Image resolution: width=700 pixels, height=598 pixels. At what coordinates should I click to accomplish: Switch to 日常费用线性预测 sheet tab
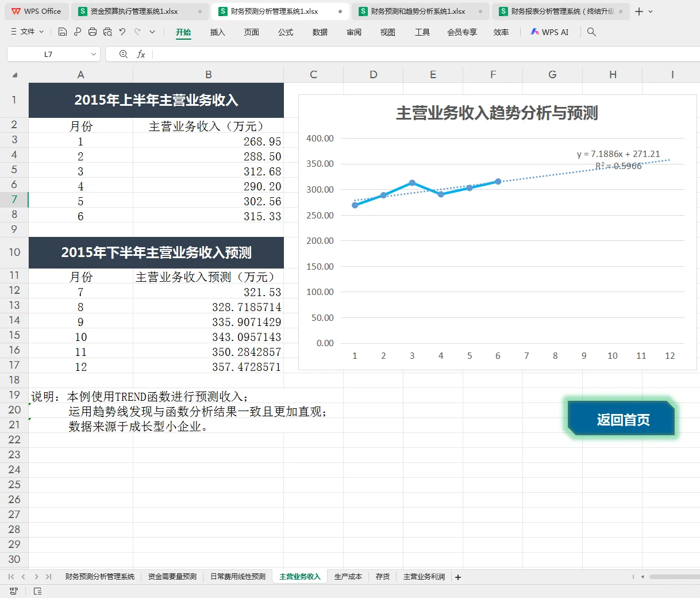click(238, 577)
